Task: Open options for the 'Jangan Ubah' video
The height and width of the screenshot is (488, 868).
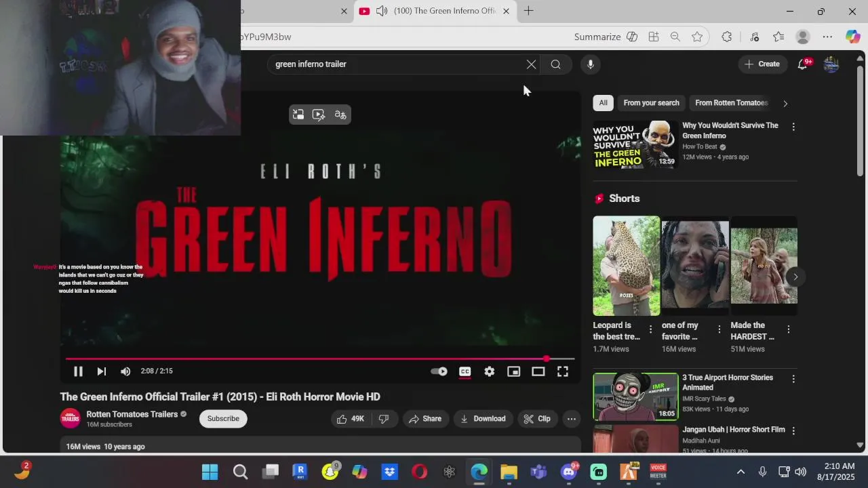Action: point(793,430)
